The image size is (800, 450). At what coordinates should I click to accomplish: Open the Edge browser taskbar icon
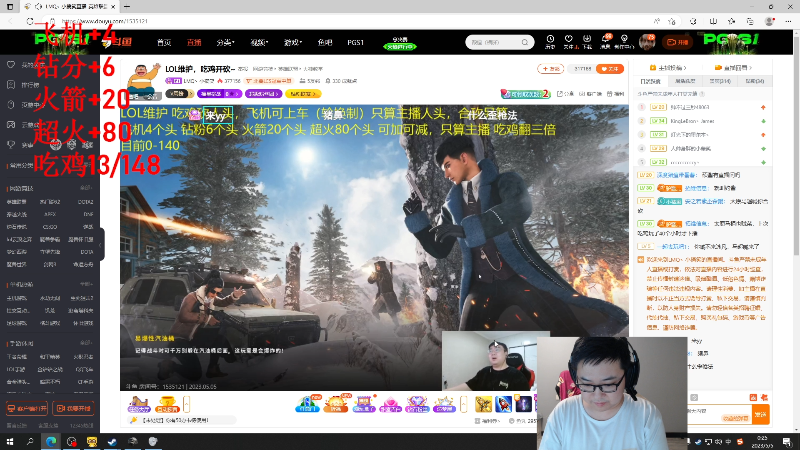tap(51, 441)
